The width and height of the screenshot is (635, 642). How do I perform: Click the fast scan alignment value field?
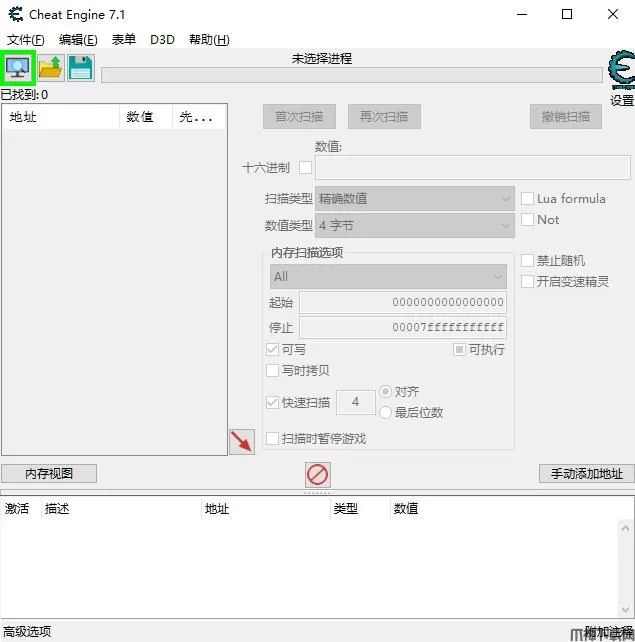point(356,402)
